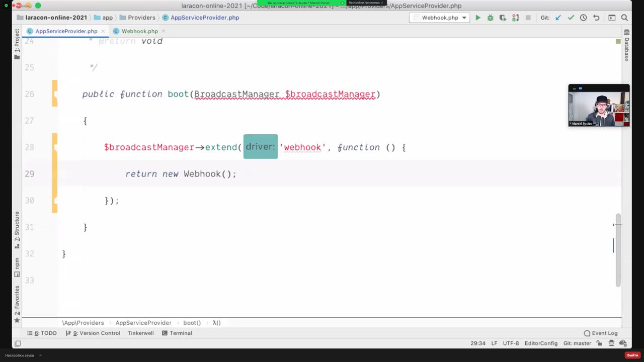Open Настройки звука audio settings
Image resolution: width=644 pixels, height=362 pixels.
click(20, 355)
